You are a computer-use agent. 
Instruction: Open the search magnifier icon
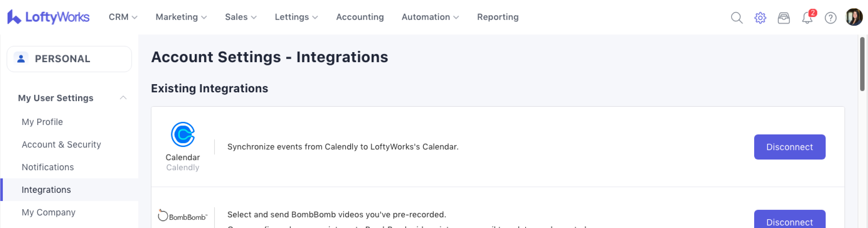click(x=737, y=18)
